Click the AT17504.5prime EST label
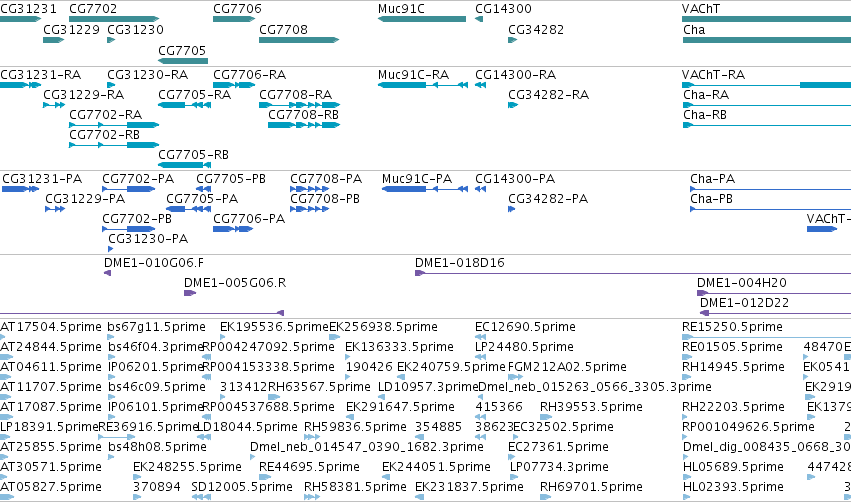The width and height of the screenshot is (851, 502). click(x=50, y=327)
